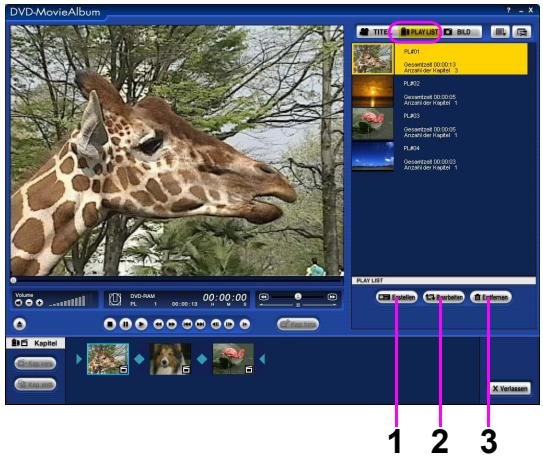
Task: Click the upper chapter button under Kapitel
Action: point(35,364)
